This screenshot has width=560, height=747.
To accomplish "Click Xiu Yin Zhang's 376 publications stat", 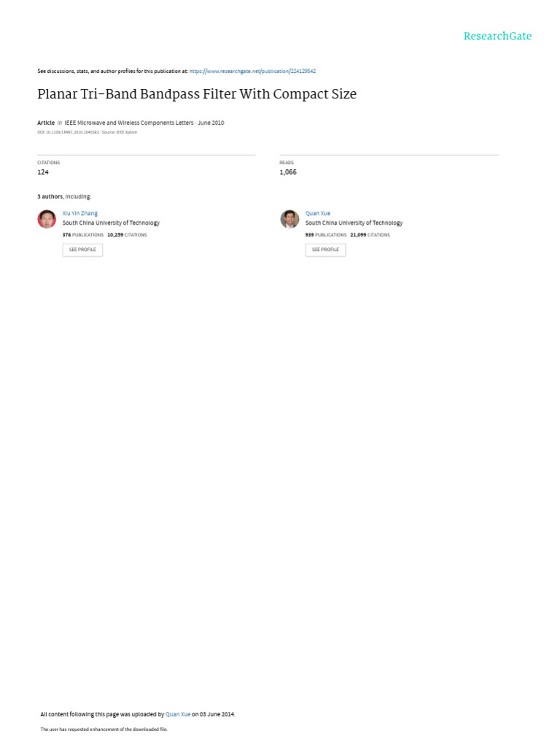I will 83,235.
